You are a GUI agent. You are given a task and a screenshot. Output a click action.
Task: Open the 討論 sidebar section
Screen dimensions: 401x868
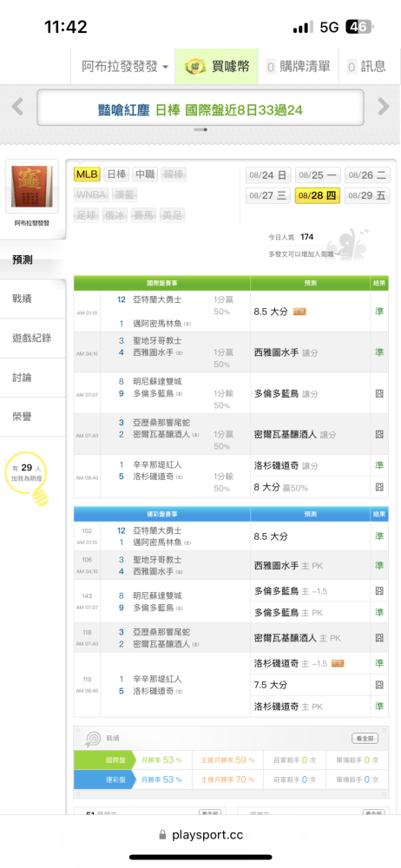tap(33, 378)
